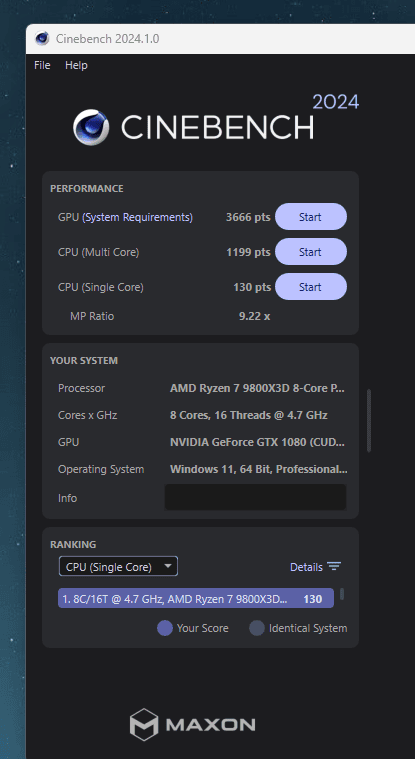
Task: Click the MP Ratio value 9.22 x
Action: [254, 317]
